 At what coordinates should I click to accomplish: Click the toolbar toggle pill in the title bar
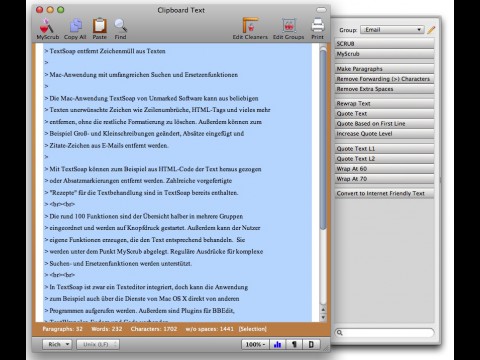pyautogui.click(x=321, y=10)
